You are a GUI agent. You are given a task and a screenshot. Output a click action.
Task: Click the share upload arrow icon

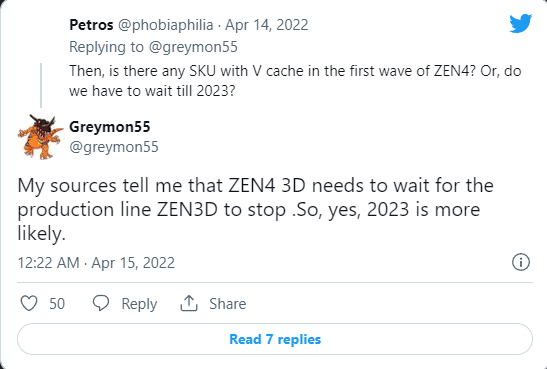189,303
